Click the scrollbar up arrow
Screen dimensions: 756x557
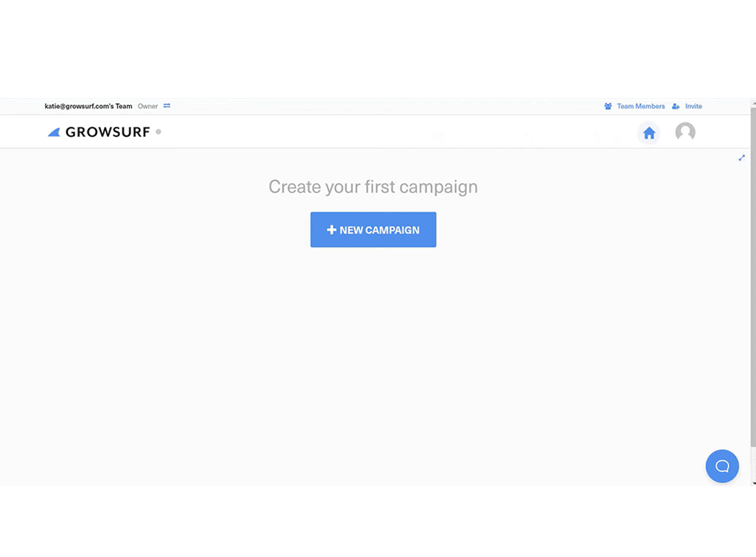(x=753, y=103)
